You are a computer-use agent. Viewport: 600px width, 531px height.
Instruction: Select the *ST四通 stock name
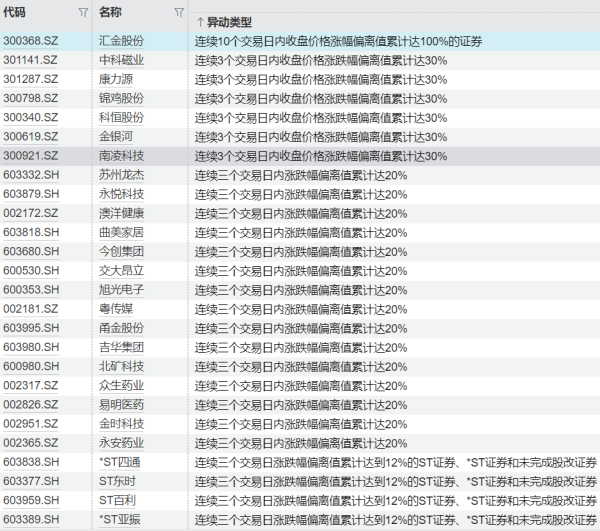121,462
